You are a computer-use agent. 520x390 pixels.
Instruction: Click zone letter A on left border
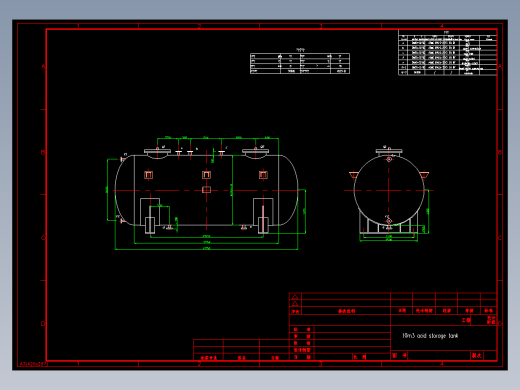43,67
